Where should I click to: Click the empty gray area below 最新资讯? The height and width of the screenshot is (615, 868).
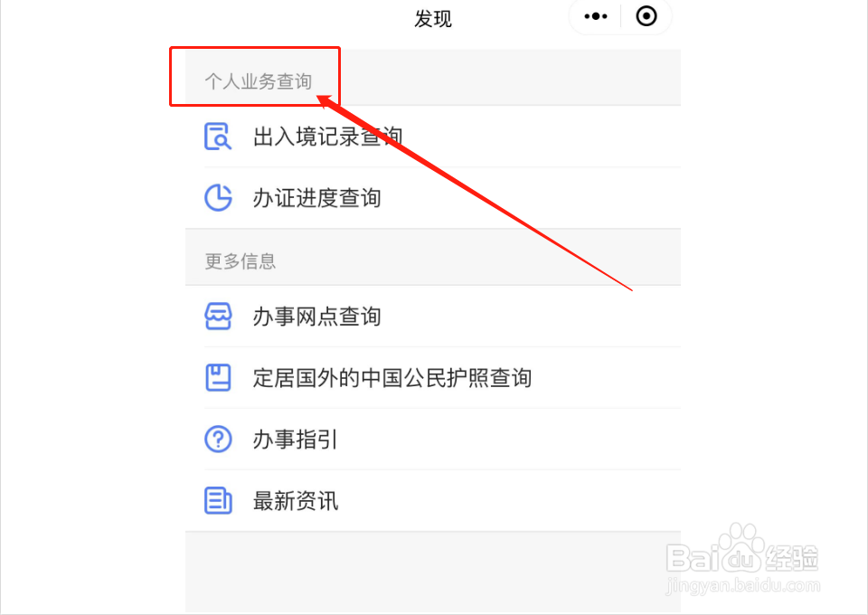(433, 572)
